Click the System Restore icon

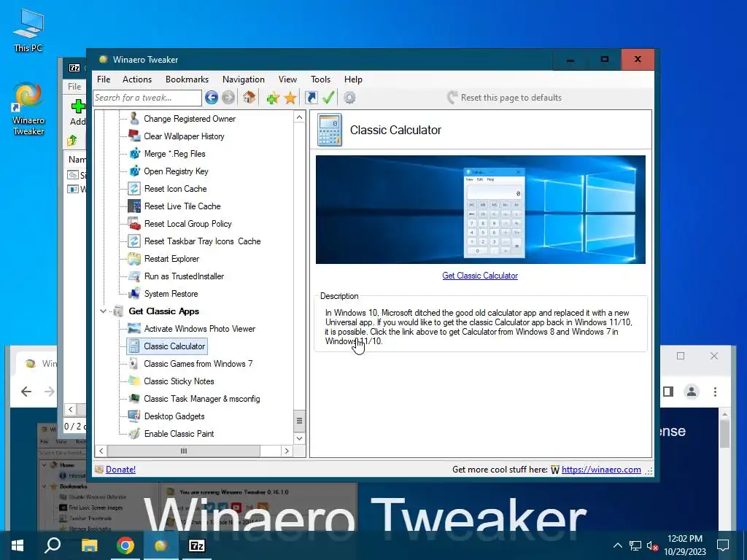(134, 294)
